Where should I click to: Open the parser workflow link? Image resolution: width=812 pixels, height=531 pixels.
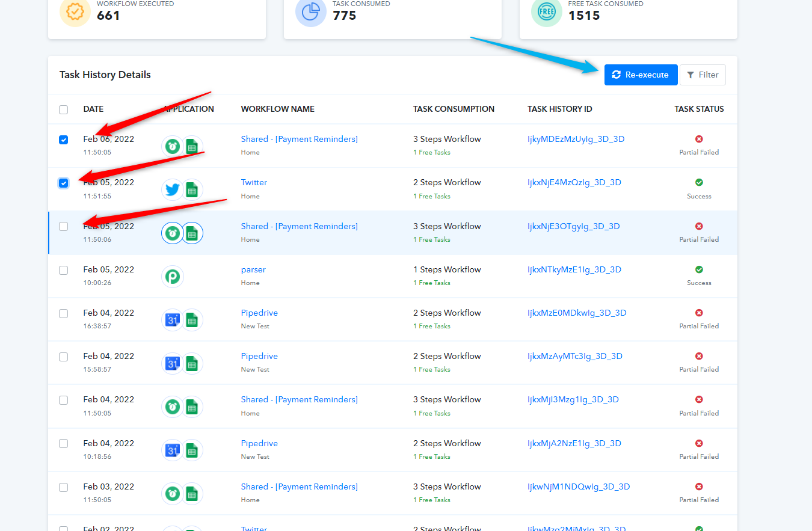(x=253, y=269)
